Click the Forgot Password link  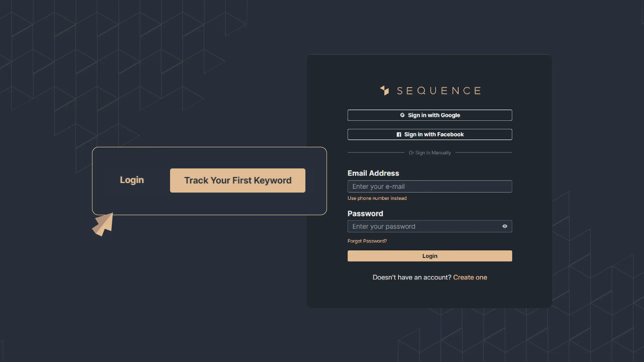[x=367, y=241]
